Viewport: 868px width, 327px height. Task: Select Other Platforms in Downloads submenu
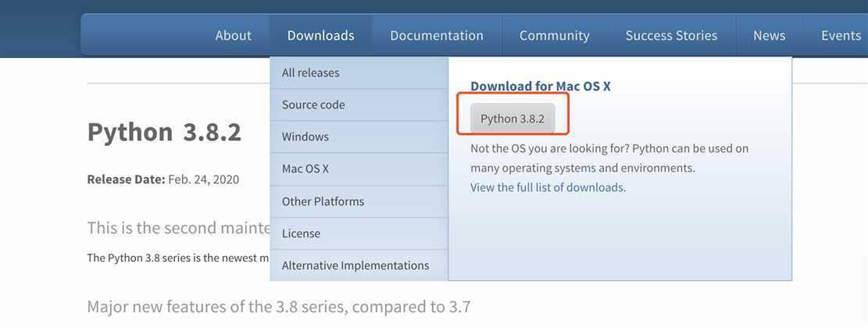pyautogui.click(x=359, y=201)
